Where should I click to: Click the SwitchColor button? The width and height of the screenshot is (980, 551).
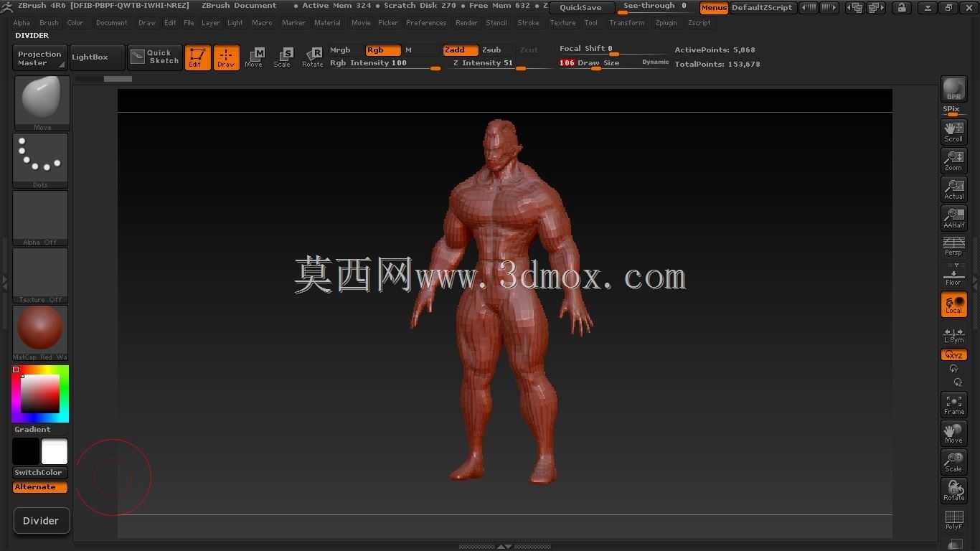tap(40, 472)
